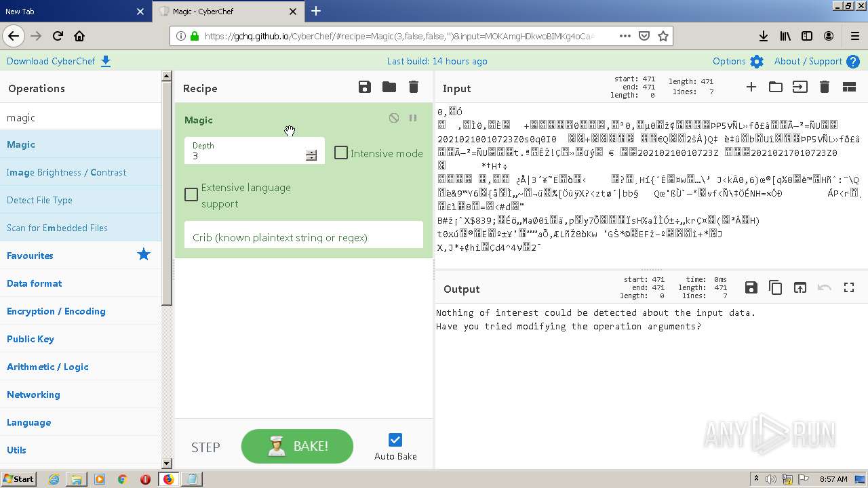The image size is (868, 488).
Task: Undo output change
Action: (825, 287)
